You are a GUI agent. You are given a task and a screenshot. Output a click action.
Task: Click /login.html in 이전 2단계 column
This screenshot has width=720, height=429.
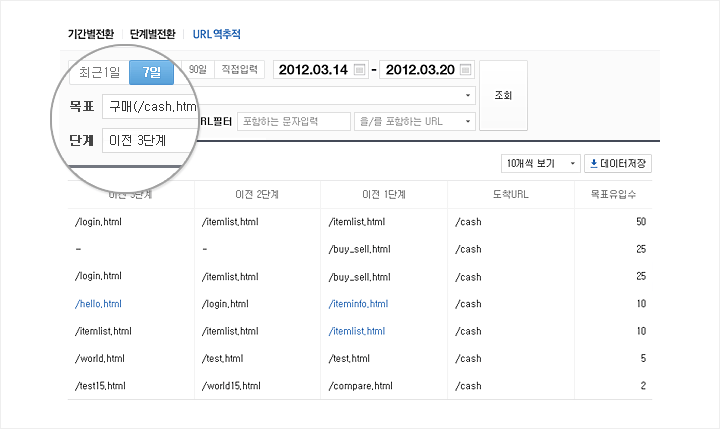tap(225, 304)
